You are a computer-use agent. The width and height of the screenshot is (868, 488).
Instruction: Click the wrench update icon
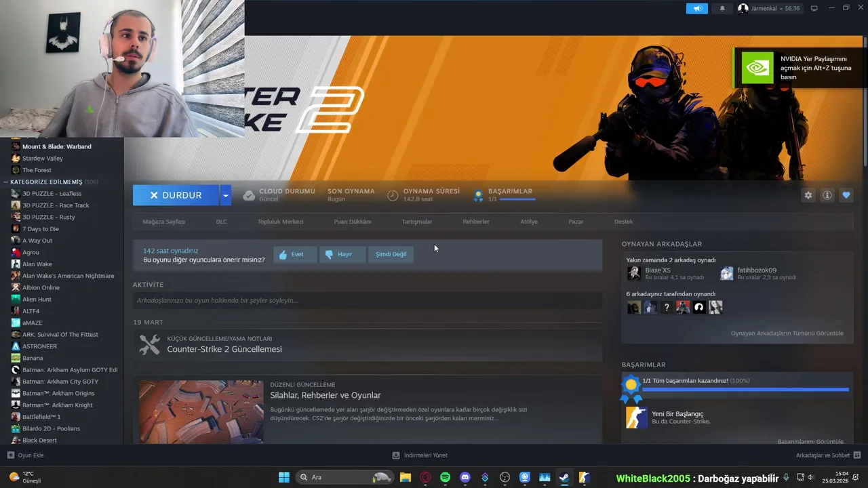point(149,344)
